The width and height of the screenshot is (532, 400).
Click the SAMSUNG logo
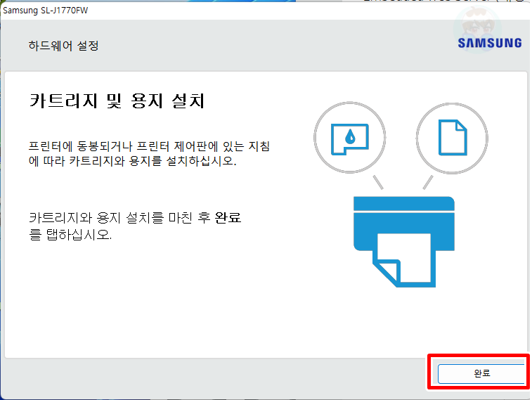490,43
